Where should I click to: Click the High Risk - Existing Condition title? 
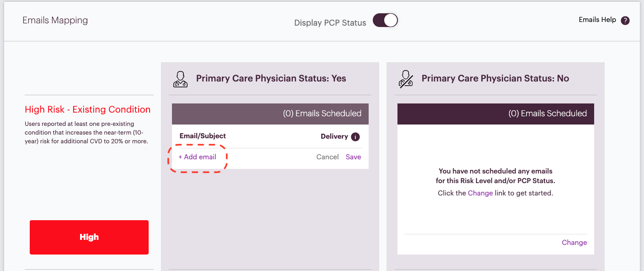87,109
